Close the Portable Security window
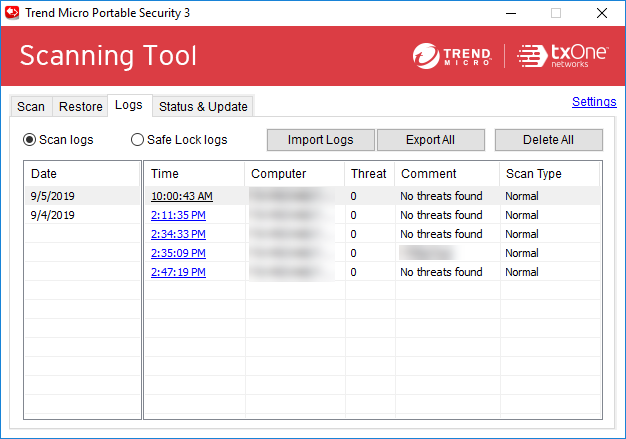626x439 pixels. coord(602,13)
